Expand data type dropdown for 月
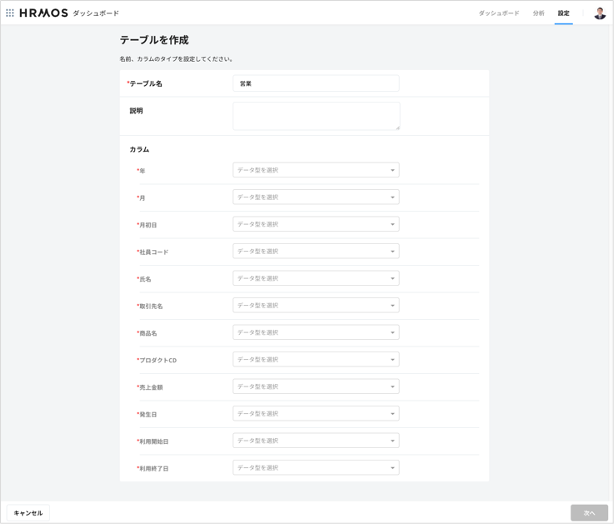Screen dimensions: 614x524 click(315, 197)
